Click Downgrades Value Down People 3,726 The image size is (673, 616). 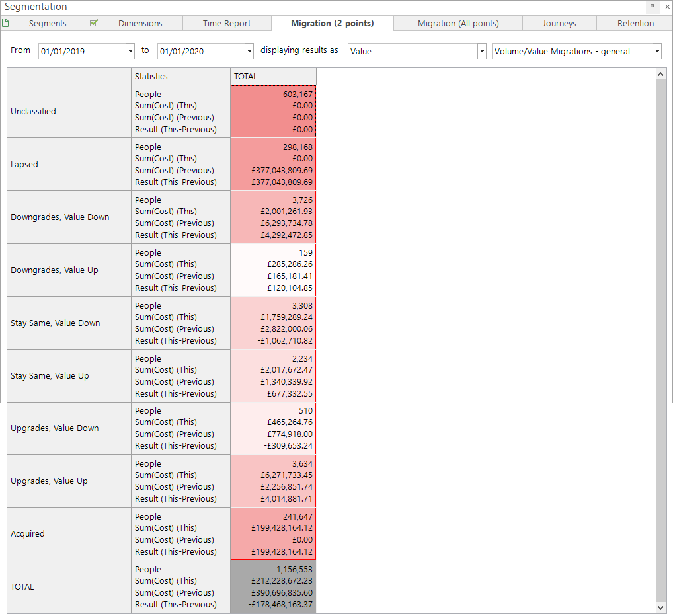click(302, 200)
